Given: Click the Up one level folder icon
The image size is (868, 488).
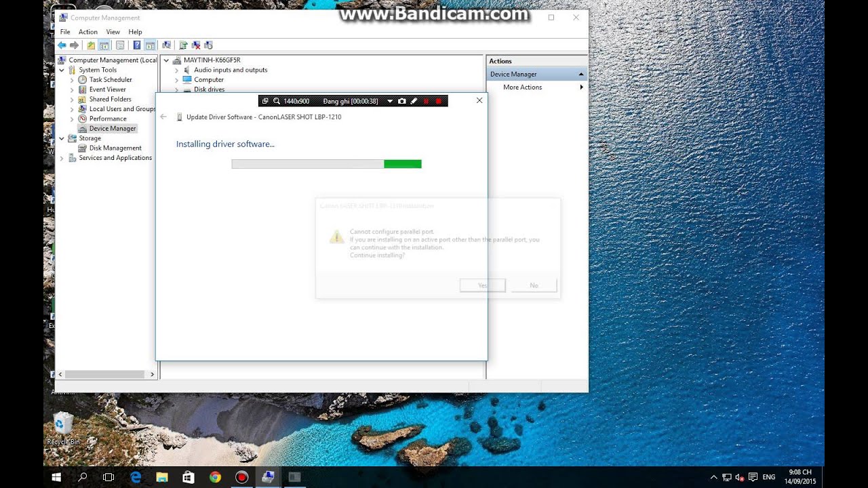Looking at the screenshot, I should [x=91, y=45].
